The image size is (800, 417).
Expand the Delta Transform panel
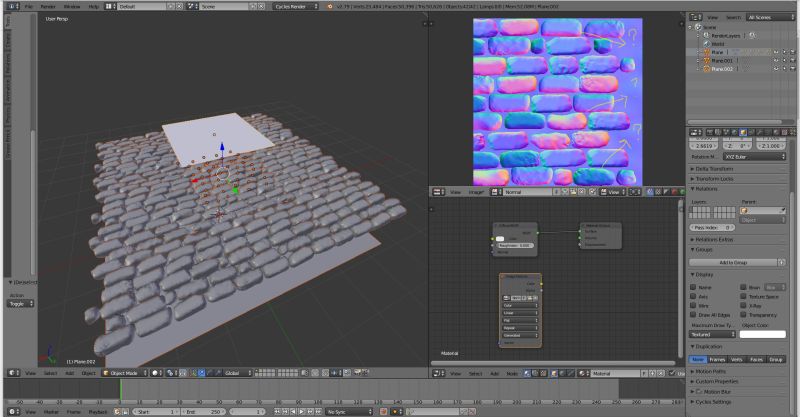714,169
